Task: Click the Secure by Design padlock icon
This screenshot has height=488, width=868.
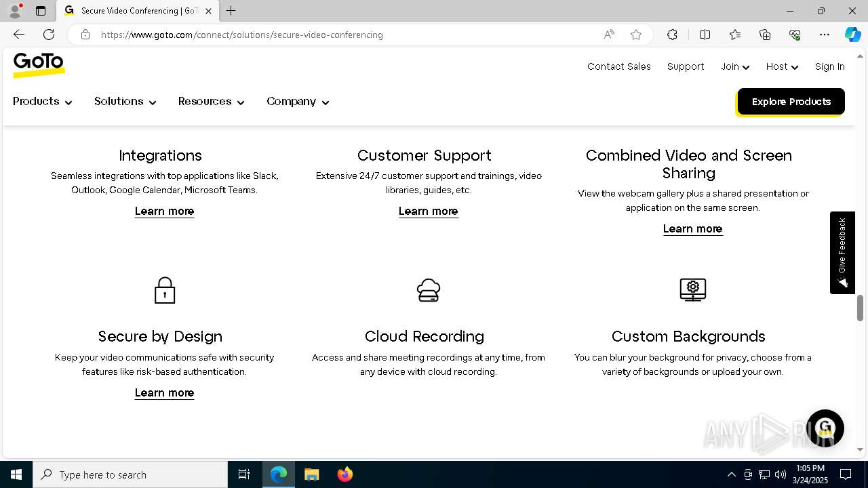Action: (x=164, y=290)
